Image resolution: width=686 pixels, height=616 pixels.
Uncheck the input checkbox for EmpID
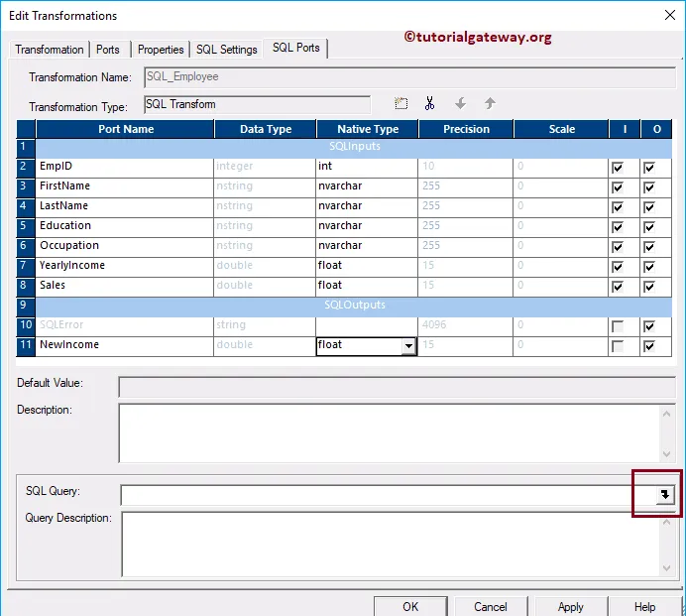click(618, 168)
